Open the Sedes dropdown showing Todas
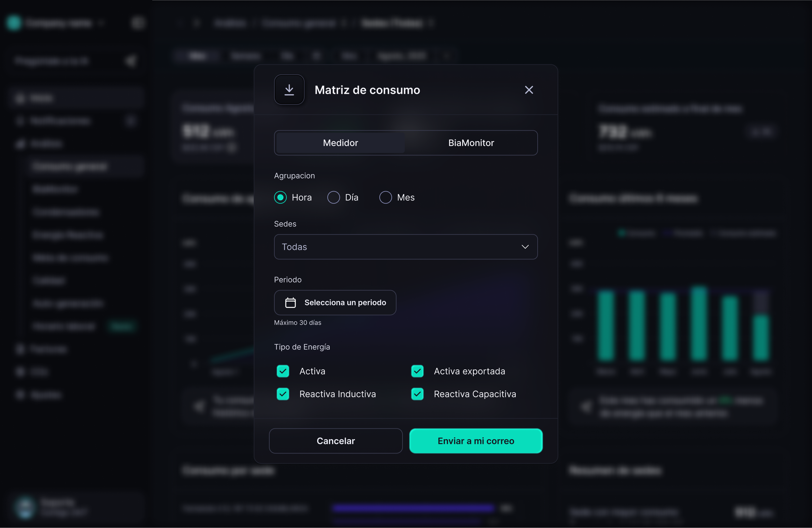812x528 pixels. pyautogui.click(x=392, y=247)
